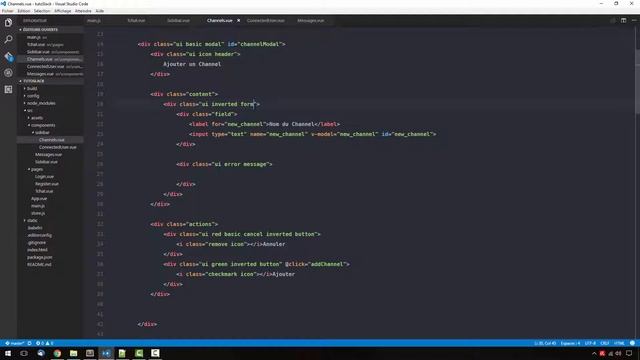Open Login.vue in the pages folder
The image size is (640, 360).
tap(44, 177)
